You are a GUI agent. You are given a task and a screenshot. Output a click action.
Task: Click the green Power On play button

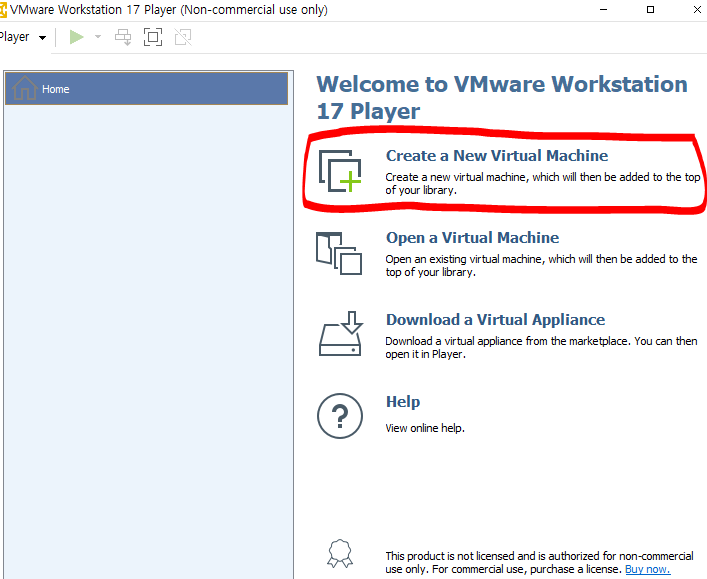[77, 37]
